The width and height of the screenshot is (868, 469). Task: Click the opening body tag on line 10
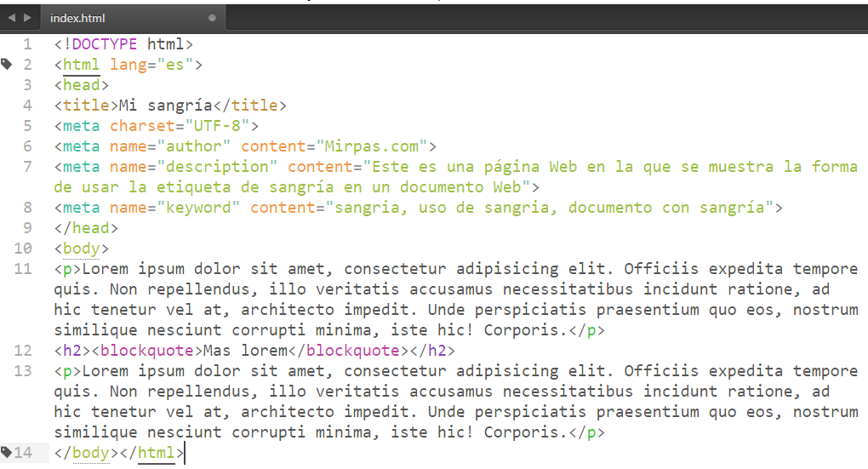pos(82,249)
